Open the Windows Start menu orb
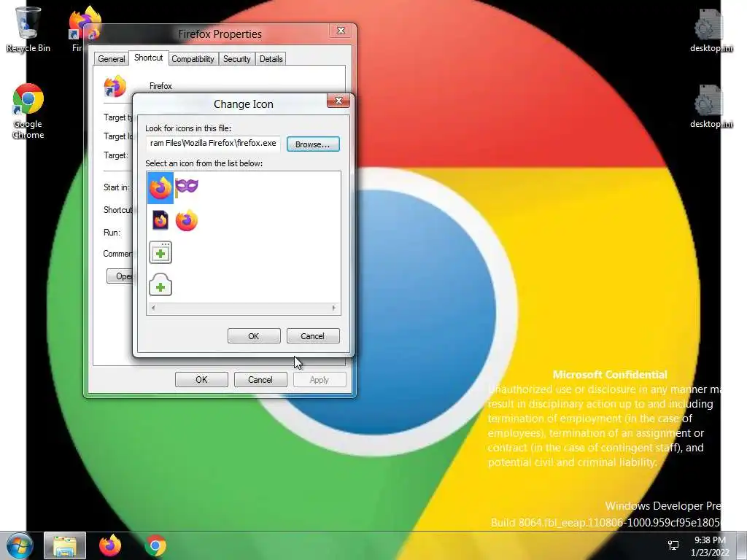This screenshot has height=560, width=747. click(x=19, y=545)
